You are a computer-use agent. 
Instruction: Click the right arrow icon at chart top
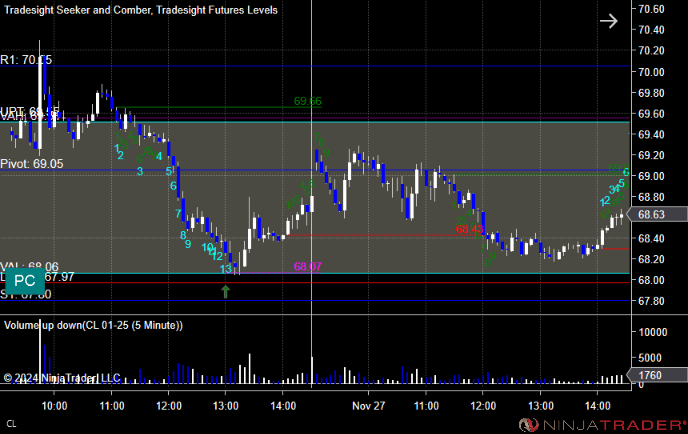click(x=609, y=21)
